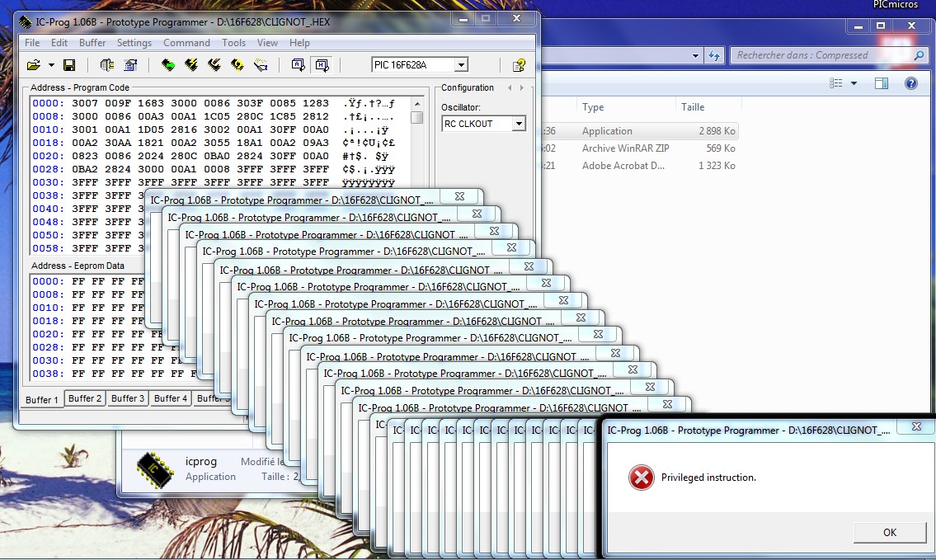Select the Buffer 2 tab
This screenshot has height=560, width=936.
tap(85, 398)
